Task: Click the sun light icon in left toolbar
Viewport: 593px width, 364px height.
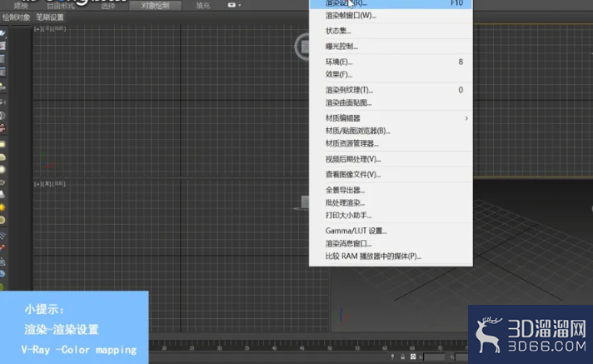Action: (2, 207)
